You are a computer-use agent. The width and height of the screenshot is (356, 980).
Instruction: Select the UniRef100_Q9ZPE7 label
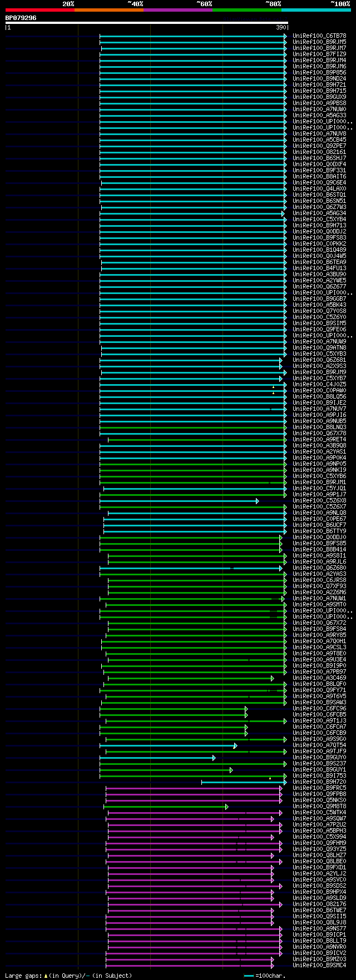319,146
